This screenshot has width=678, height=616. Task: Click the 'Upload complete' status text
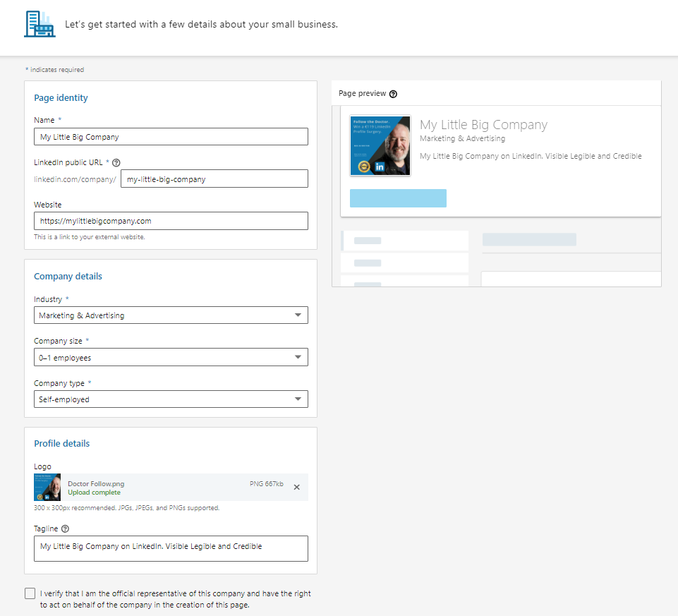(x=95, y=493)
